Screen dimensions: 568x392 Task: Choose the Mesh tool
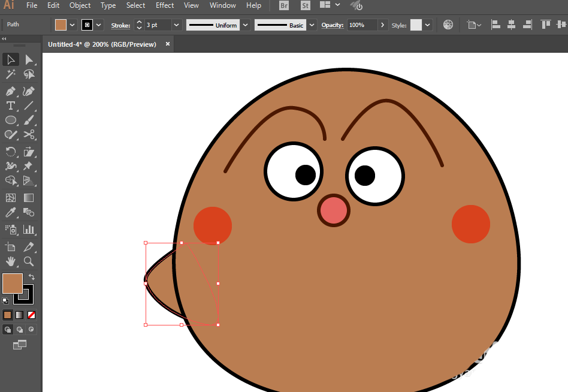click(x=11, y=198)
